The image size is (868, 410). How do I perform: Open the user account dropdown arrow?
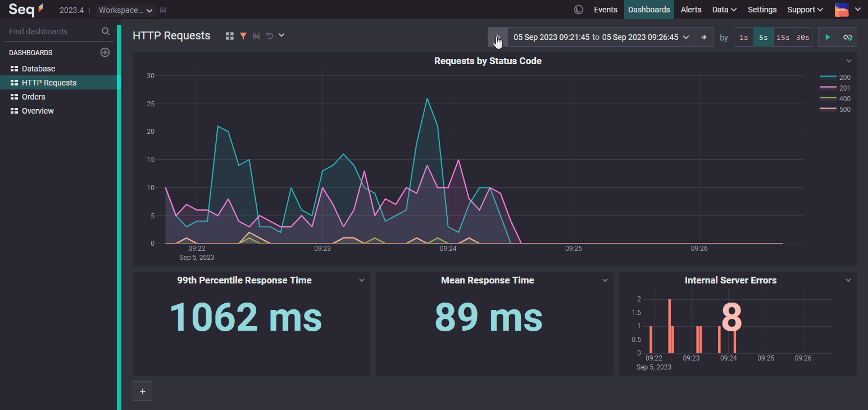(857, 10)
